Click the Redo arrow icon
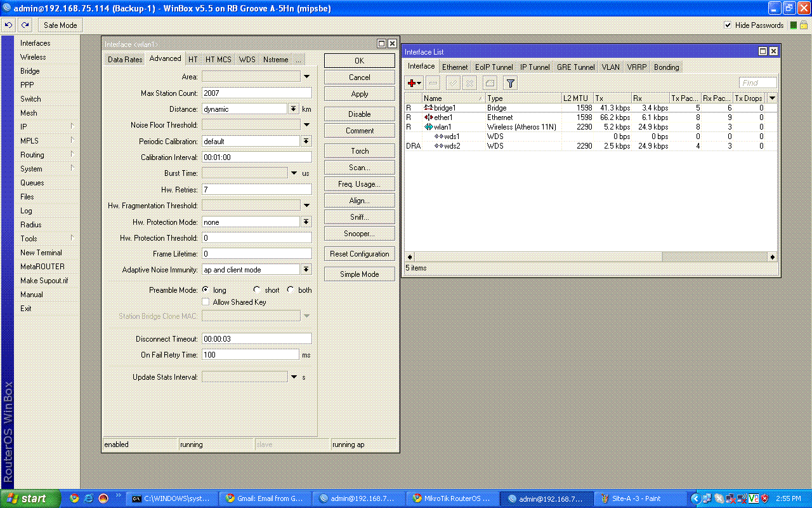Viewport: 812px width, 508px height. [24, 25]
